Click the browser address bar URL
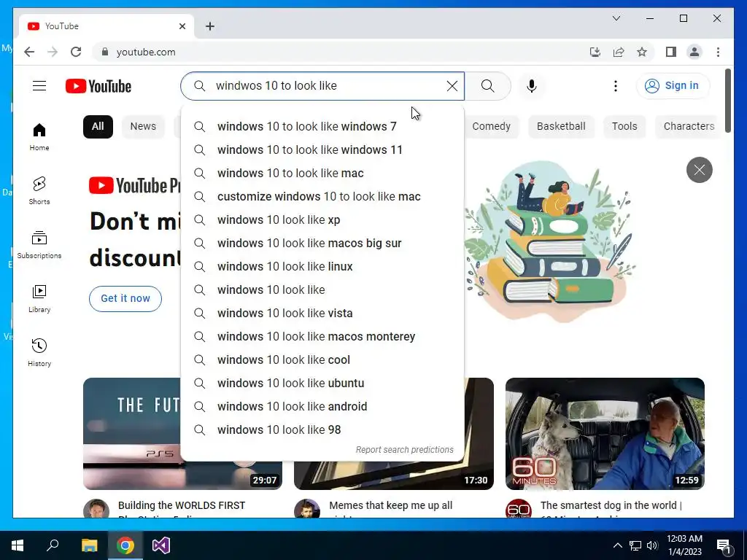 point(146,52)
